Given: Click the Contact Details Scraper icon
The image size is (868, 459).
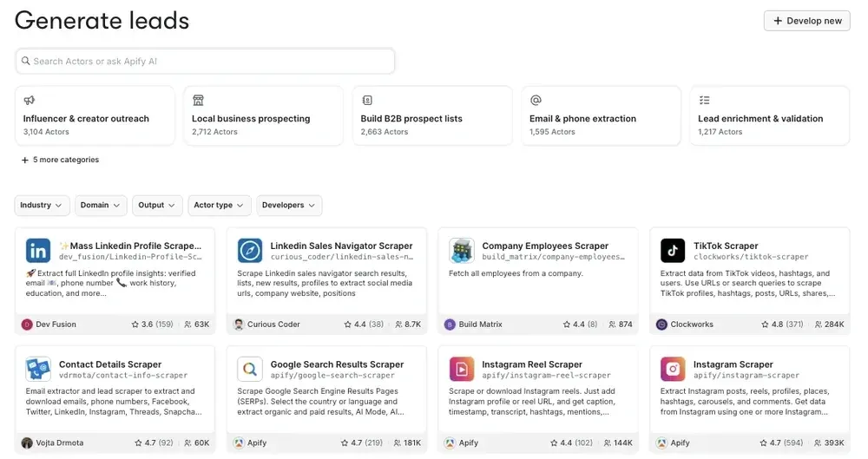Looking at the screenshot, I should (x=38, y=370).
